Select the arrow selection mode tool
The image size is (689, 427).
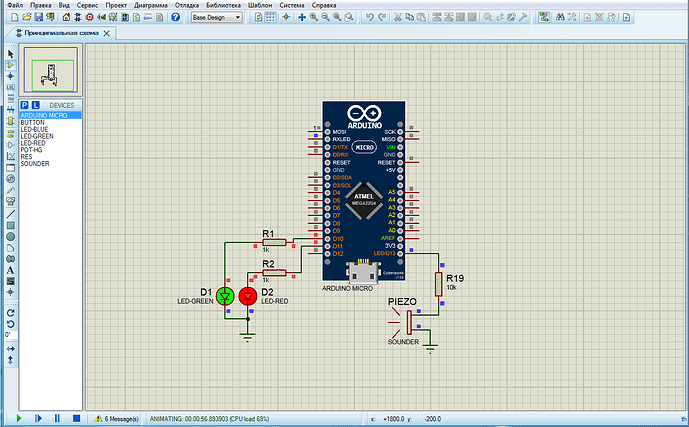pos(9,52)
